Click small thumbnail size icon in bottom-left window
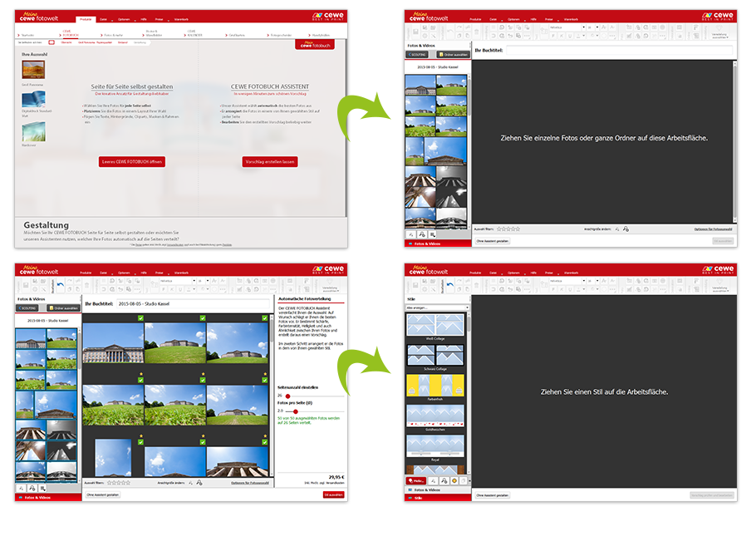The width and height of the screenshot is (756, 536). coord(190,483)
